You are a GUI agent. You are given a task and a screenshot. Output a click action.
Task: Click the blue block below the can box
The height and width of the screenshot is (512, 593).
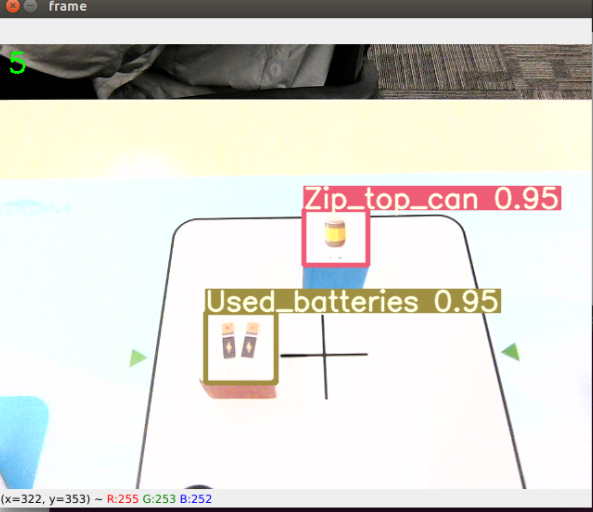point(335,278)
